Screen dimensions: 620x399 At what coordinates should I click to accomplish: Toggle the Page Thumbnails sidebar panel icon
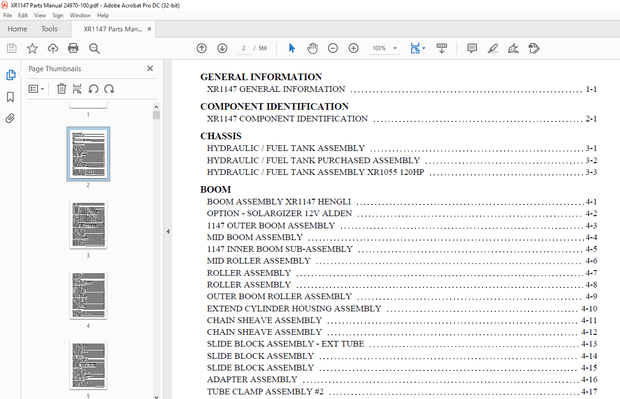[x=11, y=75]
